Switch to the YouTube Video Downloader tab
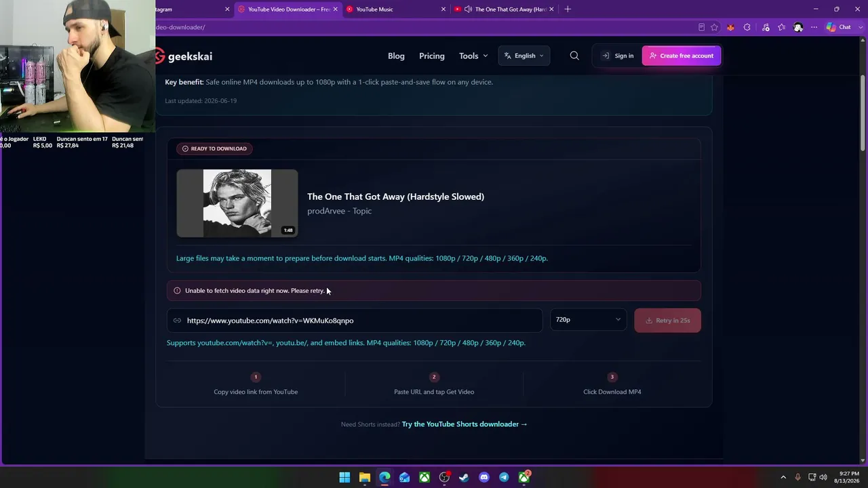 [x=288, y=9]
